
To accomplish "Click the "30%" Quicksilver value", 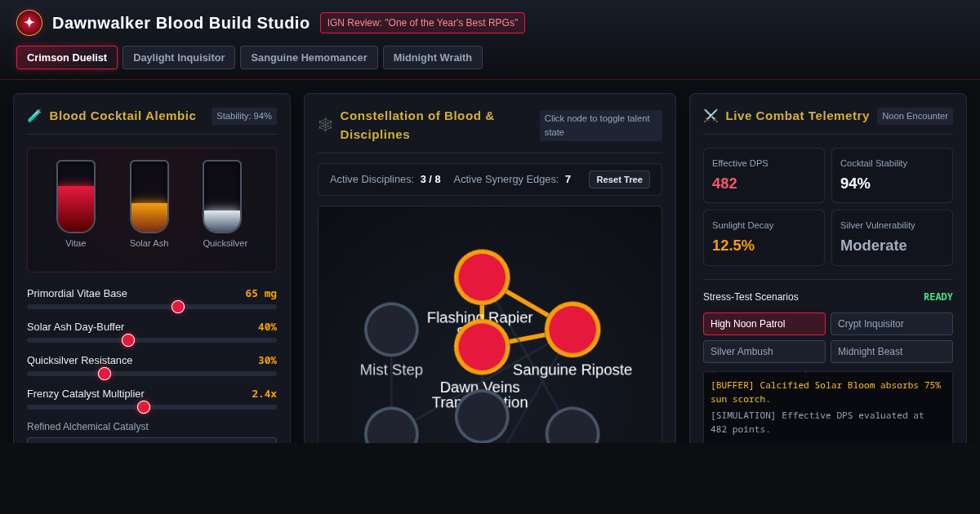I will 267,361.
